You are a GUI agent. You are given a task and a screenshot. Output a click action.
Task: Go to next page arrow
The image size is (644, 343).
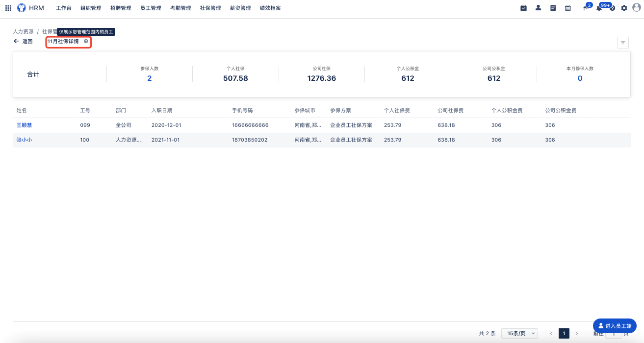coord(577,333)
